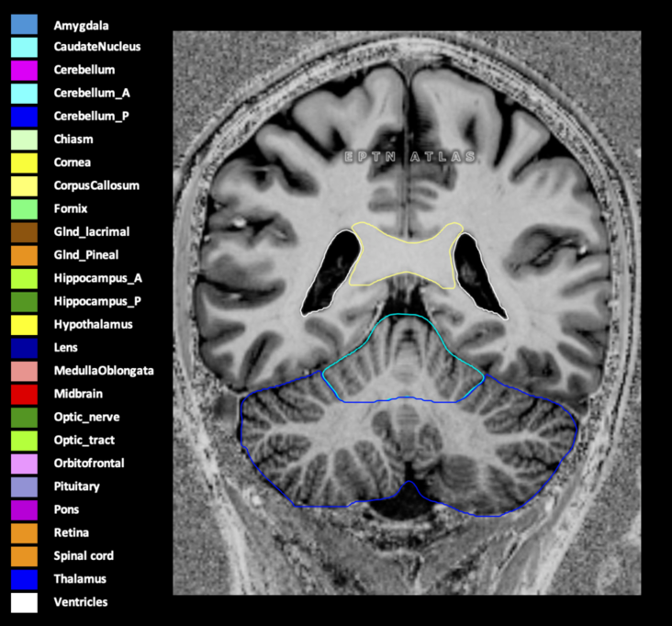Select the "Retina" legend label
Screen dimensions: 672x626
71,532
